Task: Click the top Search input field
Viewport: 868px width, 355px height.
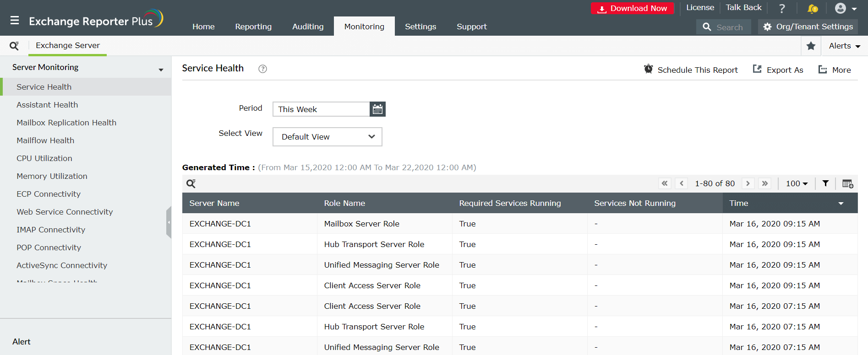Action: (729, 27)
